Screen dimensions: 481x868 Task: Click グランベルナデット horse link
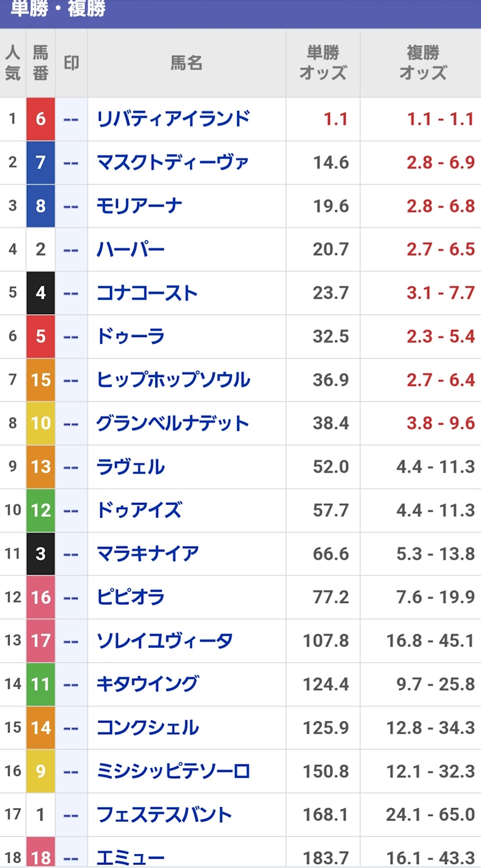coord(172,423)
